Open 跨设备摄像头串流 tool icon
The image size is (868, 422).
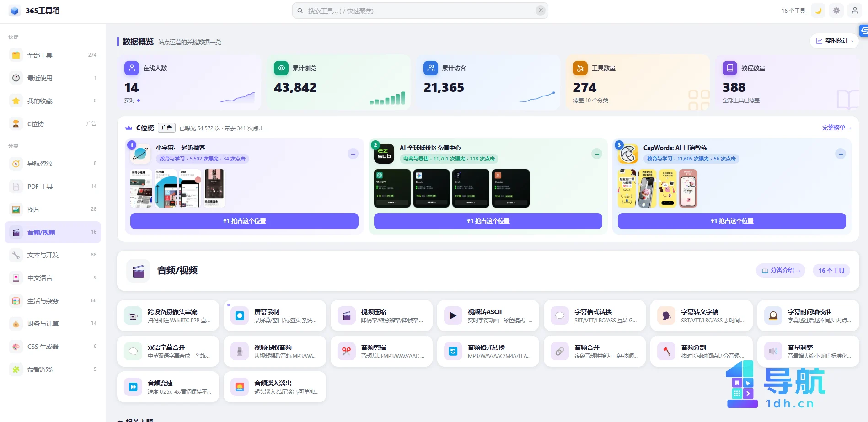(133, 315)
